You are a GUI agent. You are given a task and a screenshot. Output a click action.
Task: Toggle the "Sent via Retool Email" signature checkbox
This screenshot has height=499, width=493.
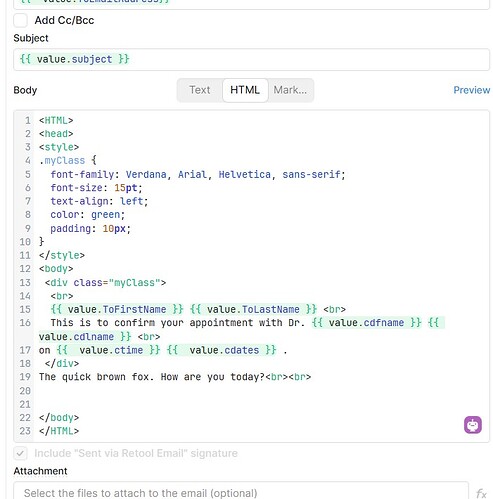coord(20,453)
